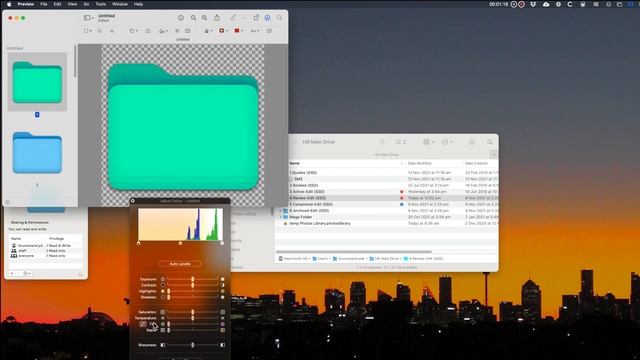
Task: Expand the 6 Archived Edit folder triangle
Action: coord(280,211)
